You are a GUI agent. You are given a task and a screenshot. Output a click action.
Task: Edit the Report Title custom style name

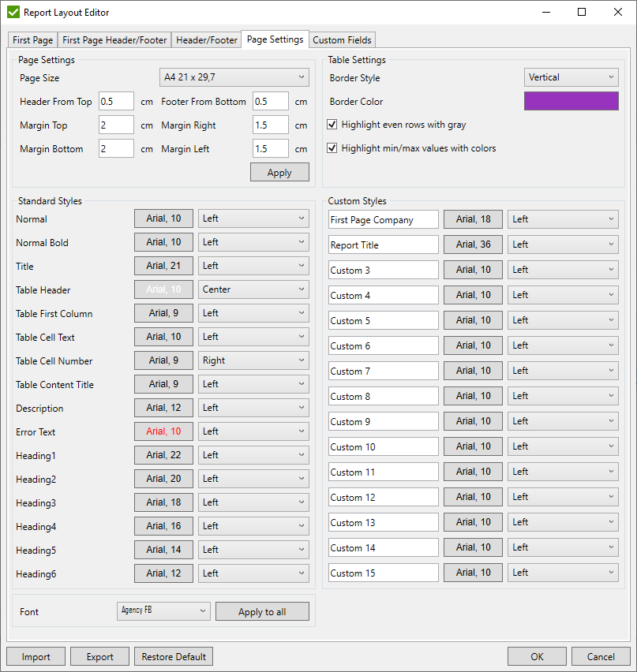[383, 245]
